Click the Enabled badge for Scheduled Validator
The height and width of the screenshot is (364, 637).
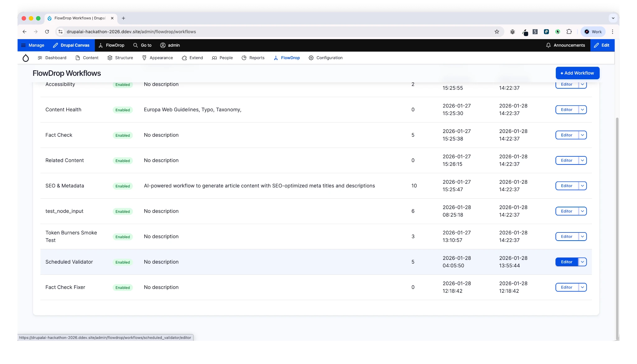pyautogui.click(x=123, y=262)
